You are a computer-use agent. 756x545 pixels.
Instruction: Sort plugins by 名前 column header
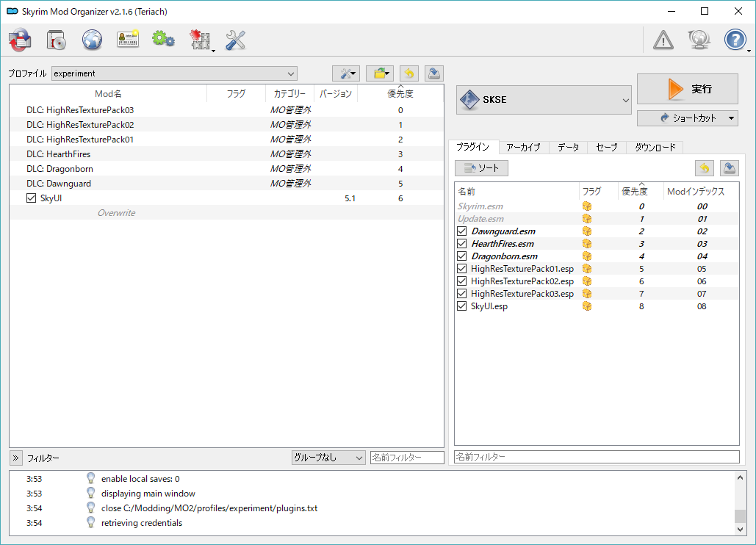[x=516, y=191]
